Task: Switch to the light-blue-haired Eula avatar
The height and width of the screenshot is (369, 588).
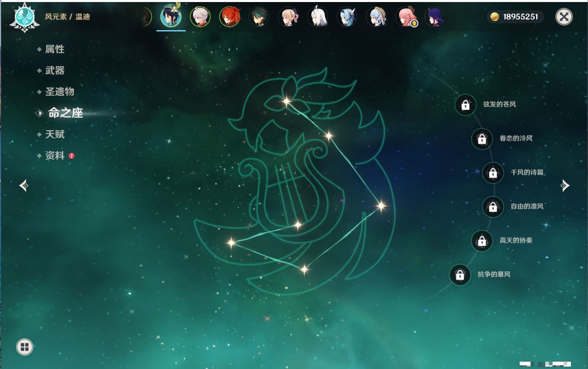Action: pyautogui.click(x=347, y=17)
